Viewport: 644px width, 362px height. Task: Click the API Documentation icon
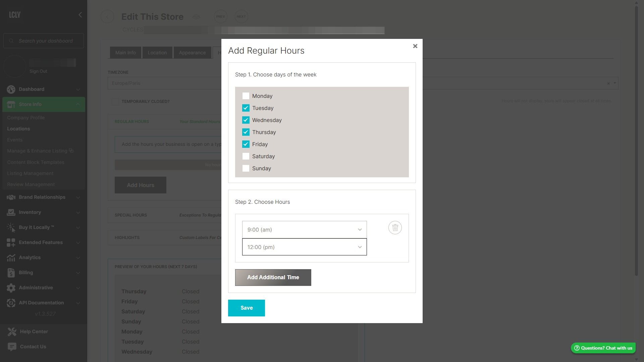(11, 303)
